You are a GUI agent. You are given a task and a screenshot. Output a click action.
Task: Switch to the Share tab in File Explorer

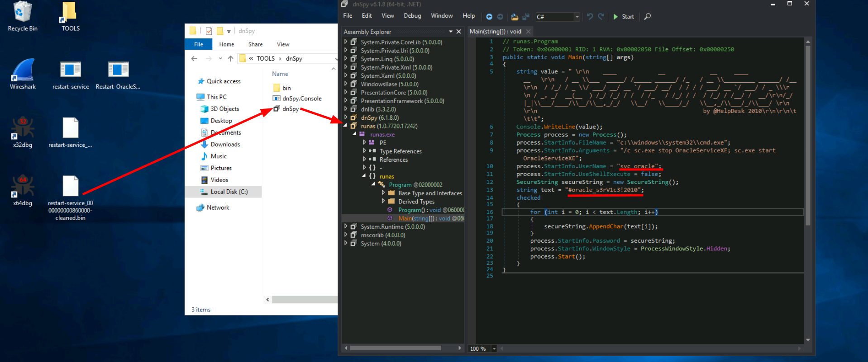pyautogui.click(x=255, y=44)
